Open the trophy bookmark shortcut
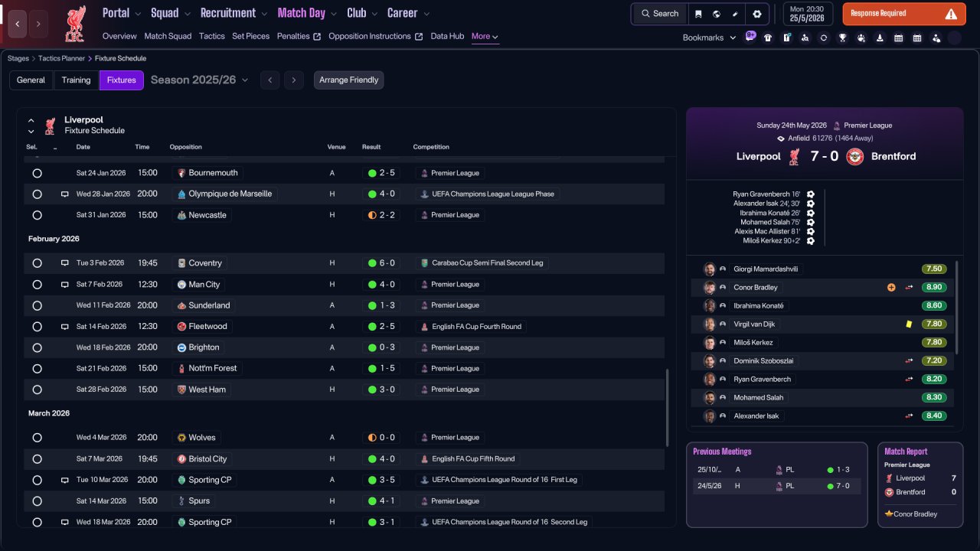 click(842, 37)
